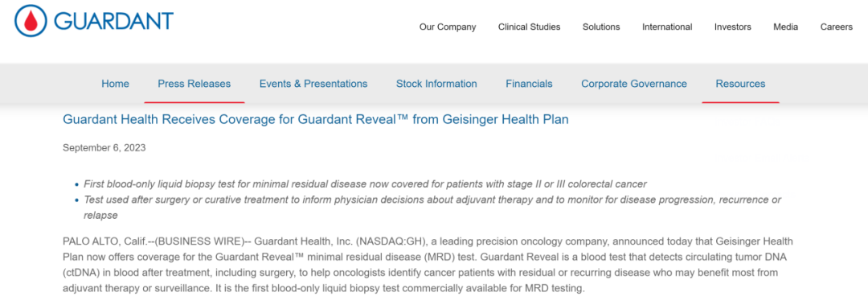Open the Clinical Studies menu
Viewport: 868px width, 305px height.
coord(529,27)
